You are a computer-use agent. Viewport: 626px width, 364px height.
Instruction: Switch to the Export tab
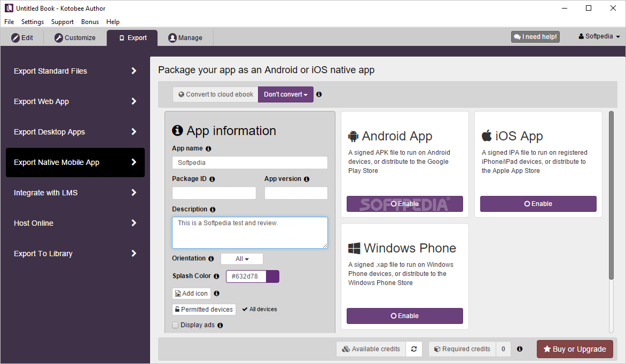(x=132, y=38)
